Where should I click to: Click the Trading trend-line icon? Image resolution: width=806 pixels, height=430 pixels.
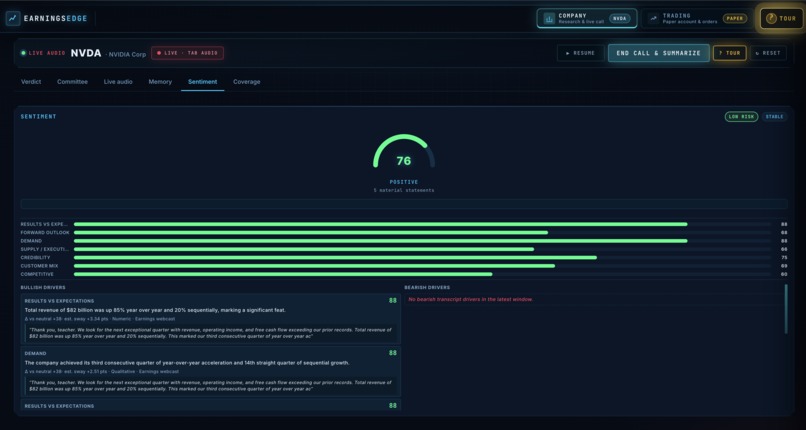pyautogui.click(x=653, y=18)
